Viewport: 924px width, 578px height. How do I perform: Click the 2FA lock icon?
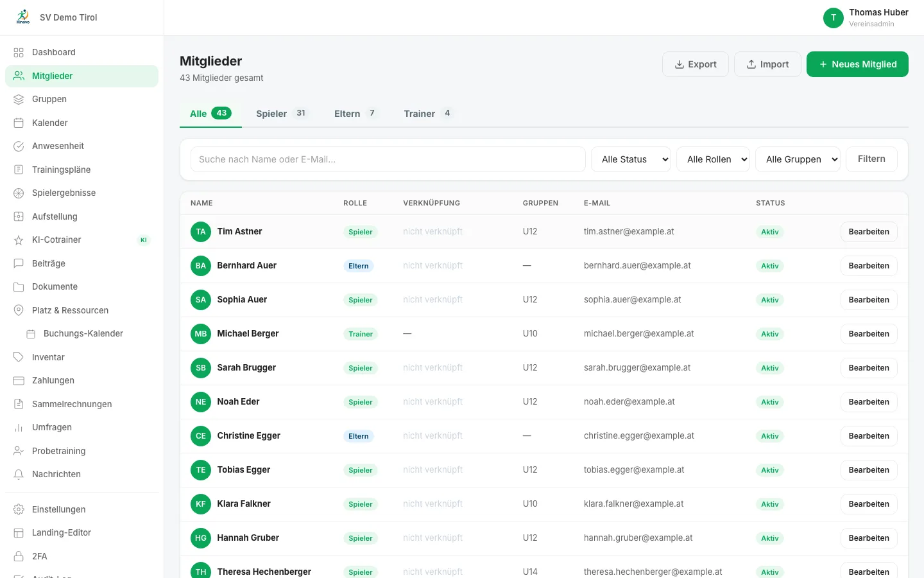(x=19, y=556)
